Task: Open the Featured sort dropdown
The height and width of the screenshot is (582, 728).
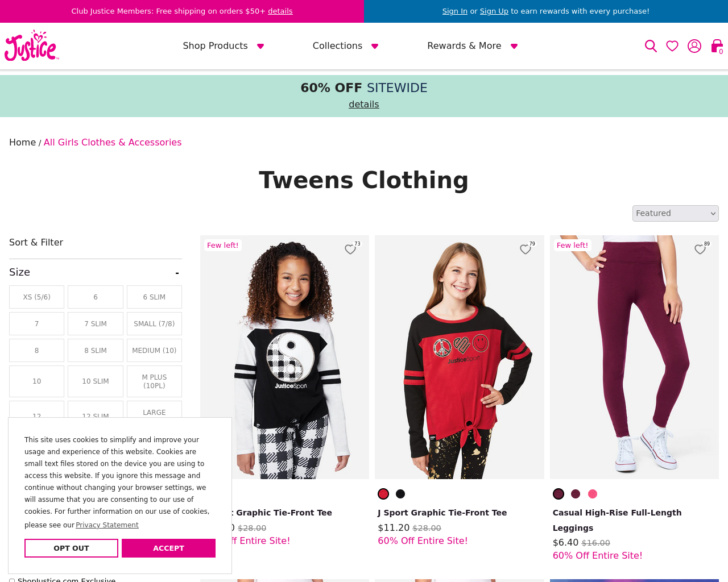Action: click(x=676, y=213)
